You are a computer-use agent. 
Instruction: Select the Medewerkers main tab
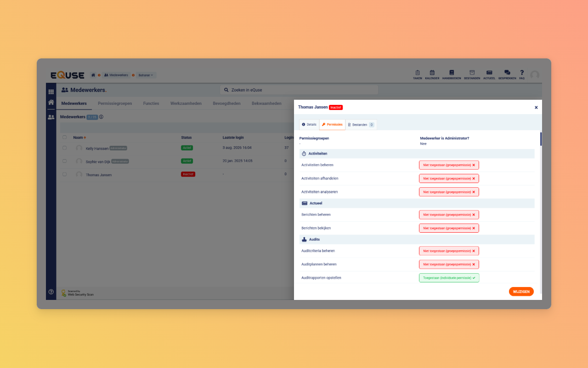point(74,103)
